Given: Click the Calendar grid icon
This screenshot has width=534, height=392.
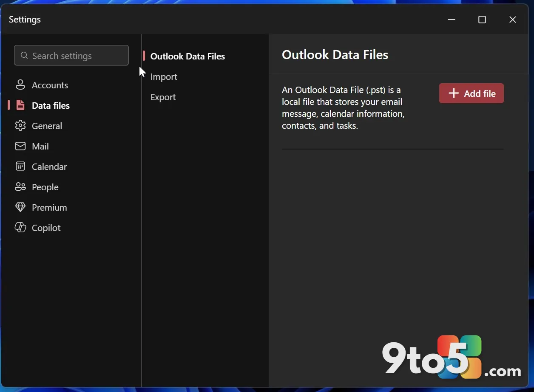Looking at the screenshot, I should [20, 166].
